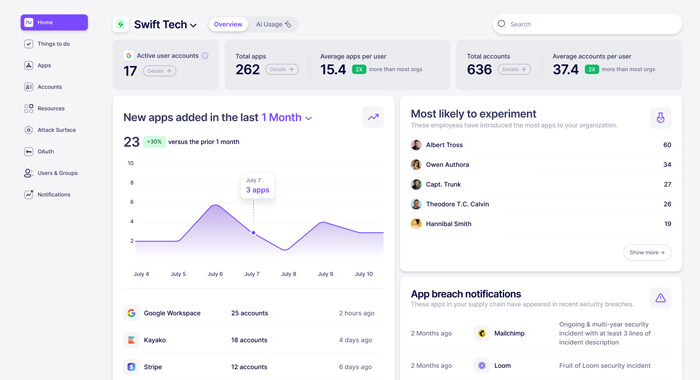Open OAuth from the sidebar

pyautogui.click(x=39, y=151)
